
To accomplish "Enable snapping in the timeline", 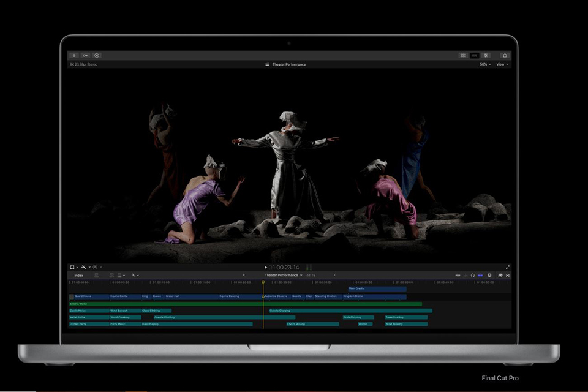I will coord(481,275).
